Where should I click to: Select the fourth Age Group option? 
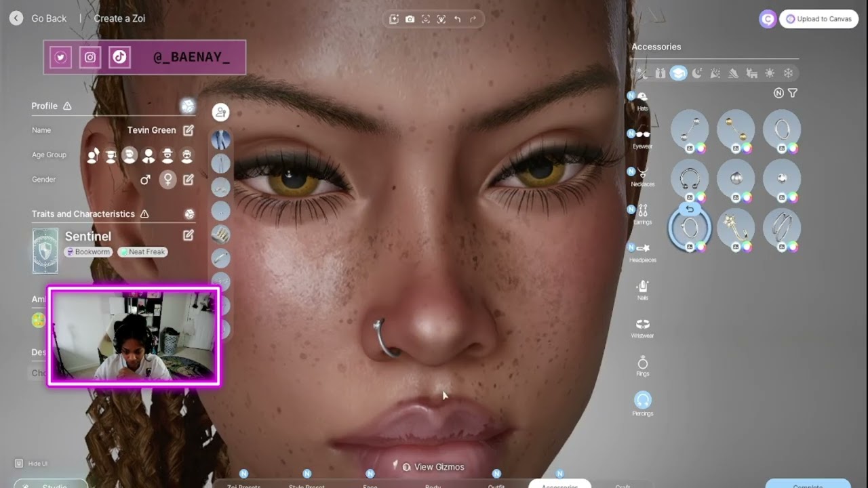coord(149,155)
